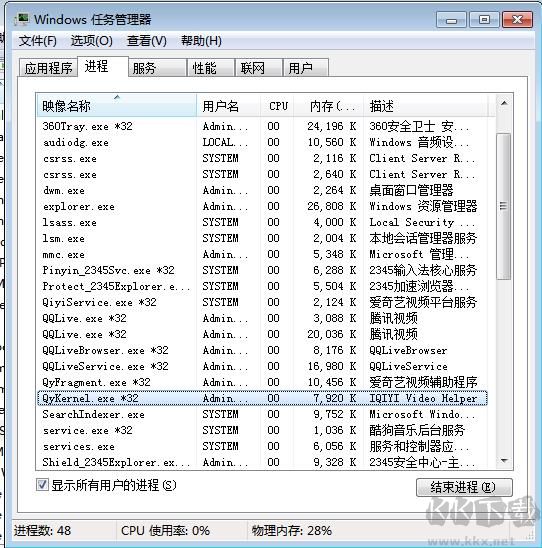Select the Protect_2345Explorer process row

click(262, 287)
